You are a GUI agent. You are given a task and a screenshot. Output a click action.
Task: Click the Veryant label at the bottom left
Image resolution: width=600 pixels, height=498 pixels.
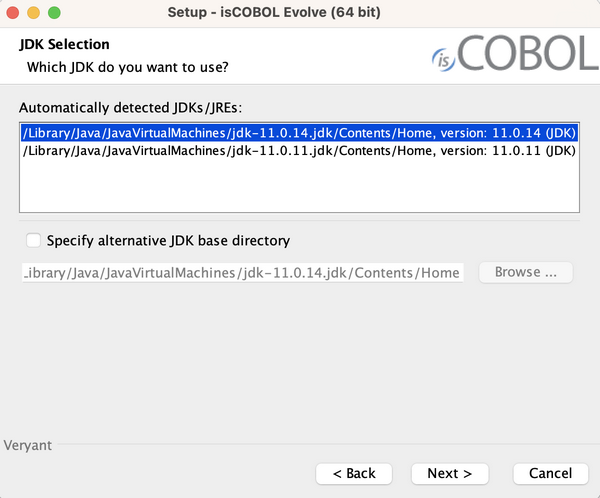click(x=28, y=446)
